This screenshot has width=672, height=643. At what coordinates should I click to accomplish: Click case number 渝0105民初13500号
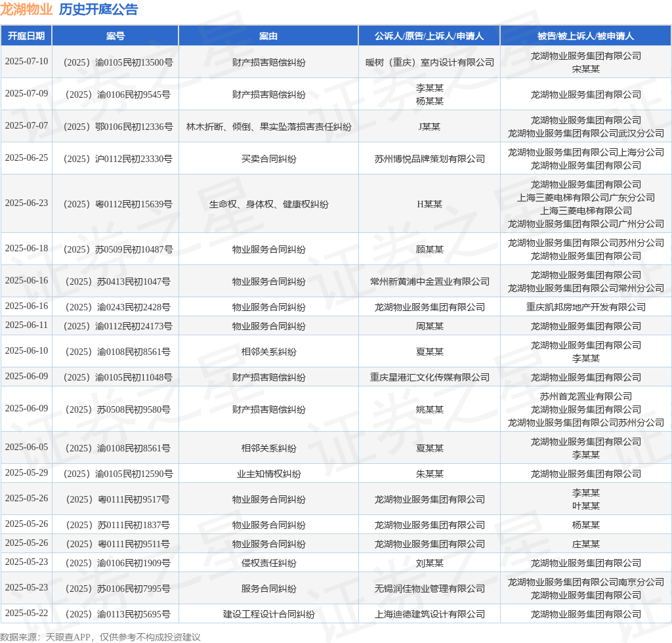118,62
